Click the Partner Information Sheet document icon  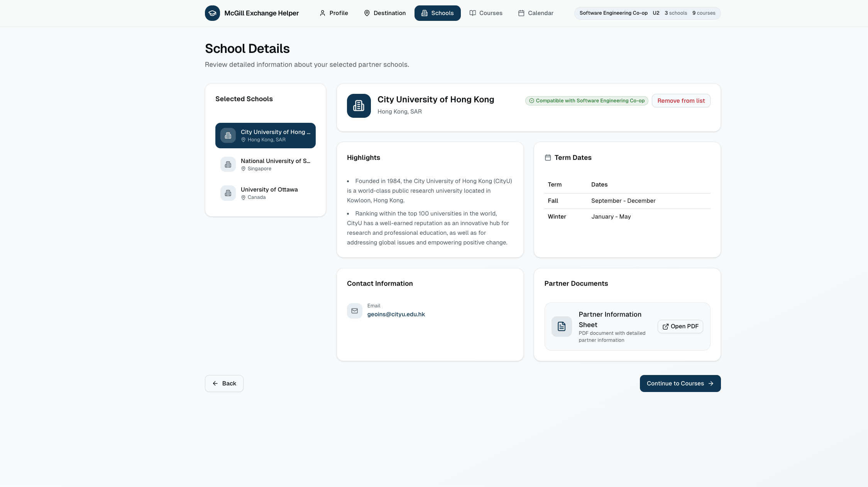pyautogui.click(x=562, y=327)
